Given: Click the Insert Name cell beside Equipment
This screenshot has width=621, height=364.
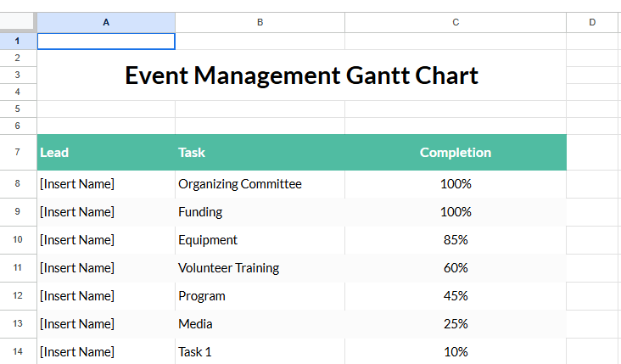Looking at the screenshot, I should [x=77, y=240].
